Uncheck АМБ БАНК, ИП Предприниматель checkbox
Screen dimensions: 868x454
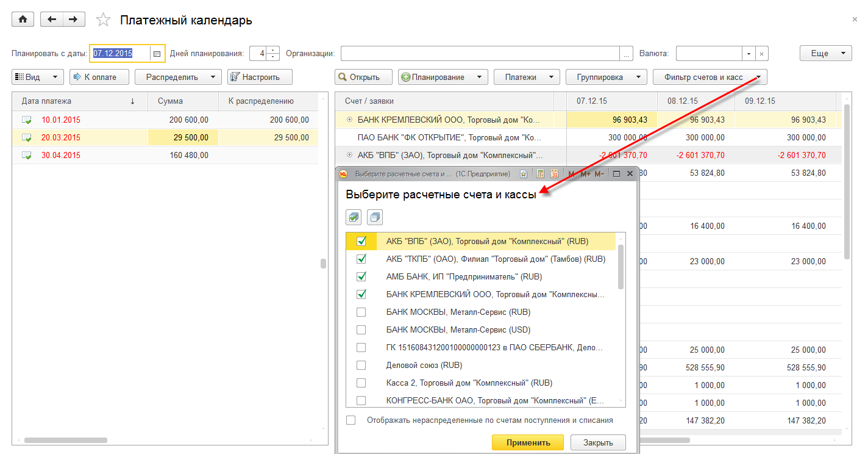(x=361, y=276)
